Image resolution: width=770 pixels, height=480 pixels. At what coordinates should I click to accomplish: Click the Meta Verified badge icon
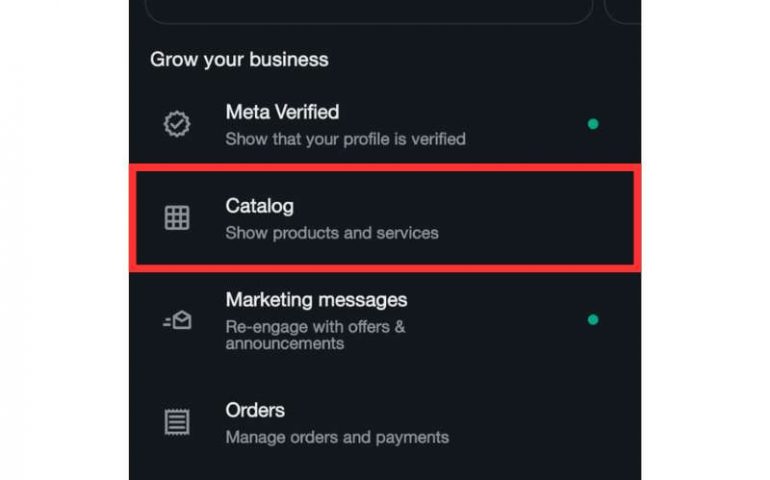[177, 124]
